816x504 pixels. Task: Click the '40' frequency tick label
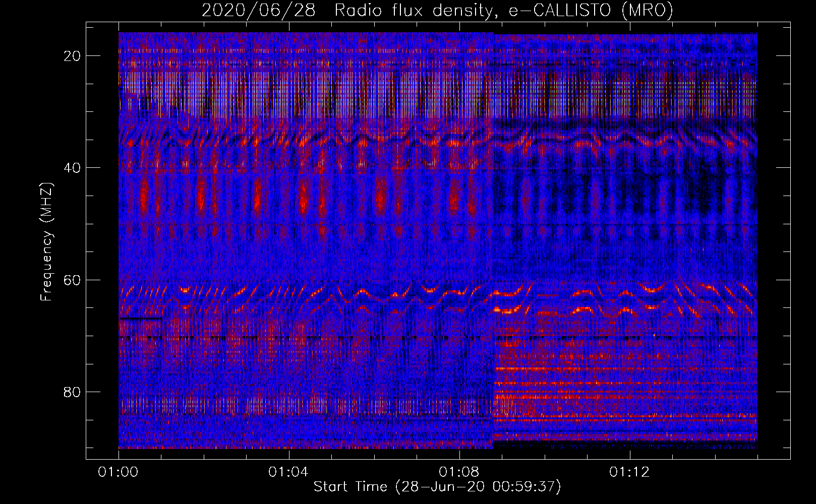point(73,168)
